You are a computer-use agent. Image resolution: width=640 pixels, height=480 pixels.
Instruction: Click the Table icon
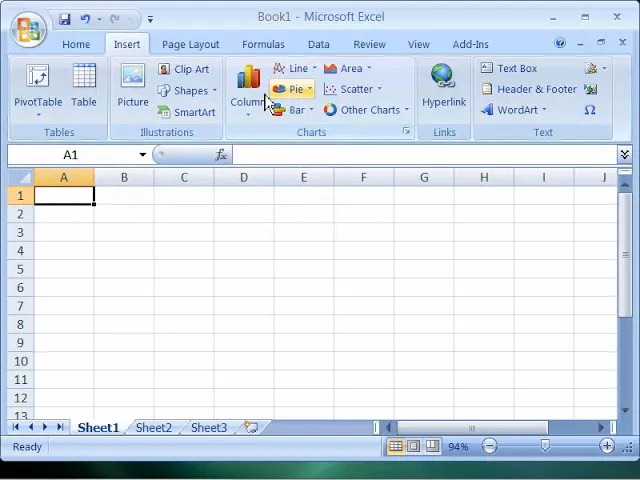[84, 86]
